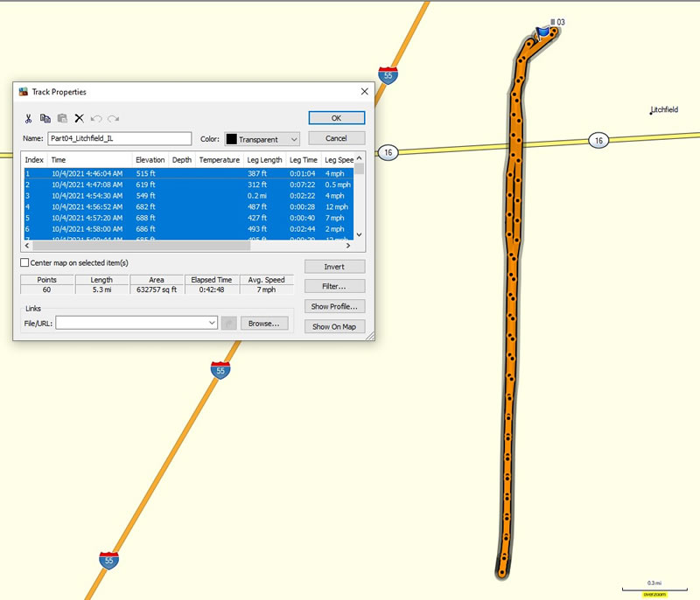
Task: Click the Invert button
Action: click(x=334, y=267)
